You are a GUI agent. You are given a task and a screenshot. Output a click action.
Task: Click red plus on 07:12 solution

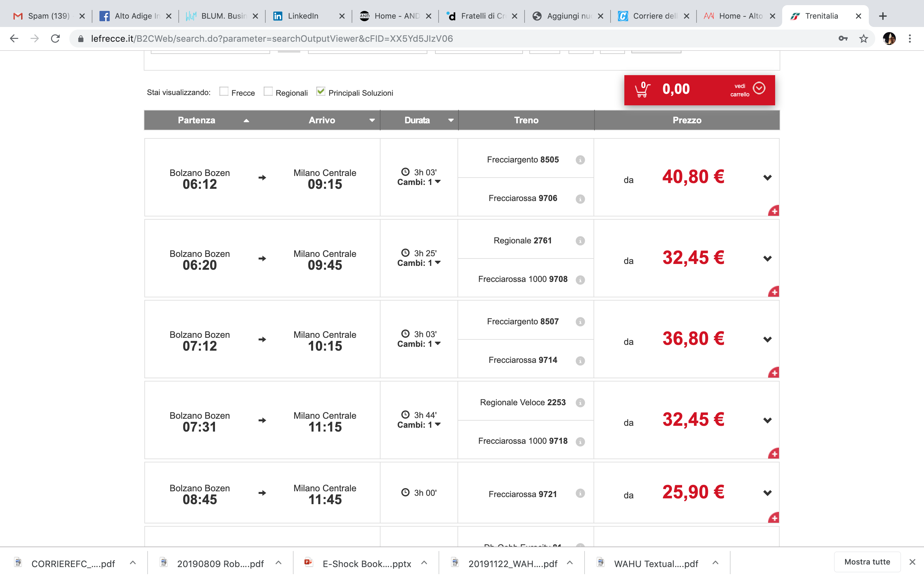774,373
